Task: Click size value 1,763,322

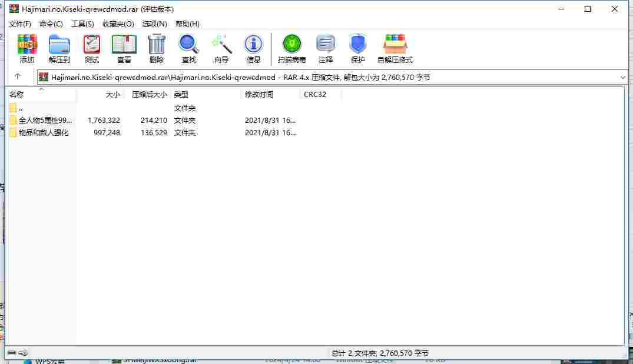Action: coord(104,120)
